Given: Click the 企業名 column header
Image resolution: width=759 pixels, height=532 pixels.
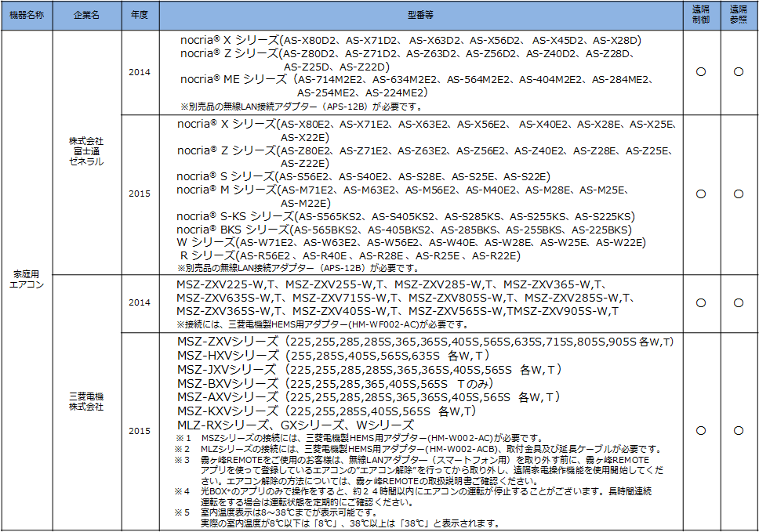Looking at the screenshot, I should click(87, 16).
